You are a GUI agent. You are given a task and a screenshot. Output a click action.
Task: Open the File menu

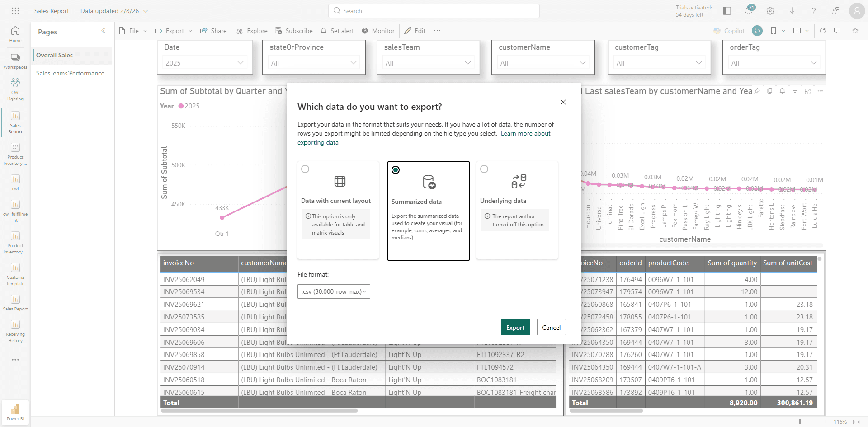(x=133, y=31)
